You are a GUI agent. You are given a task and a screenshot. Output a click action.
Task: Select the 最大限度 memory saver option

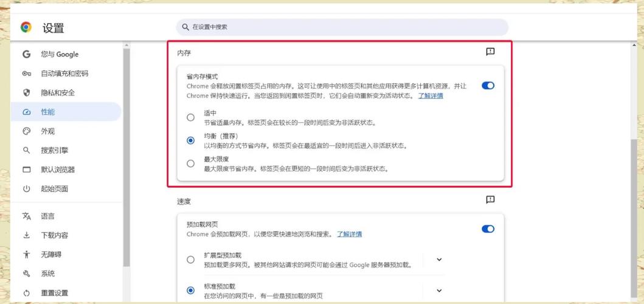(190, 164)
